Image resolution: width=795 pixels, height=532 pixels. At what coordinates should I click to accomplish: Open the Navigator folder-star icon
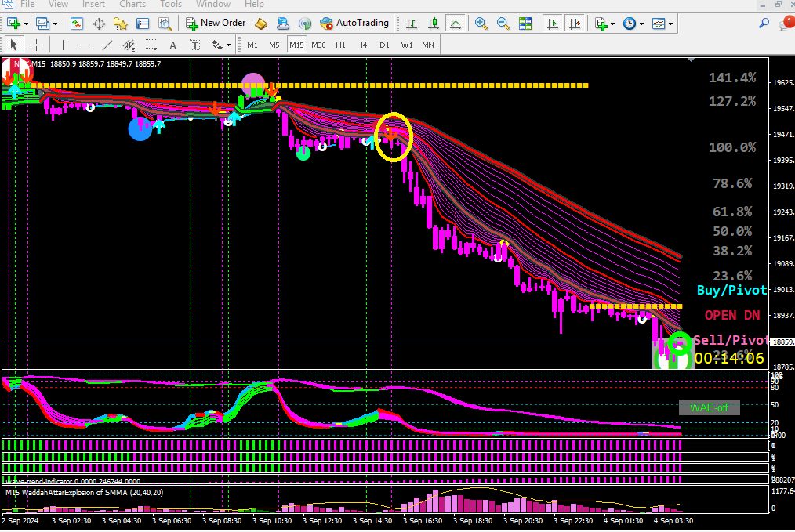(121, 24)
